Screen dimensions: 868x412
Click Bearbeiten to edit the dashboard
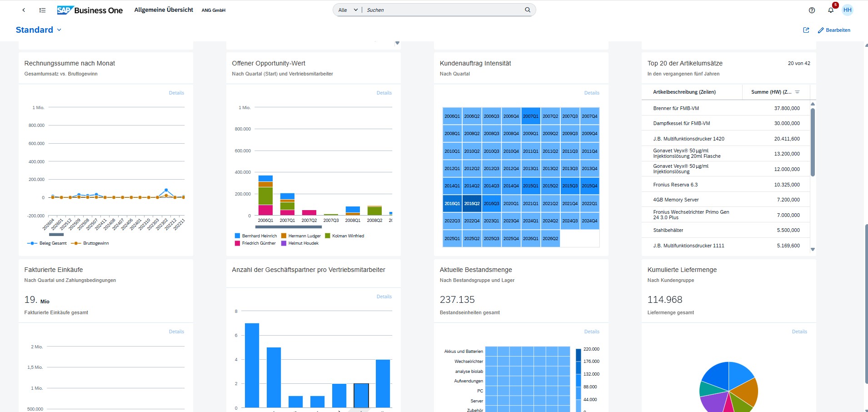point(838,30)
